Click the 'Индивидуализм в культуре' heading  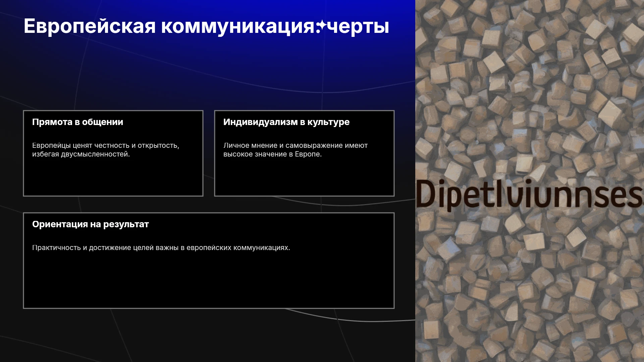(286, 122)
